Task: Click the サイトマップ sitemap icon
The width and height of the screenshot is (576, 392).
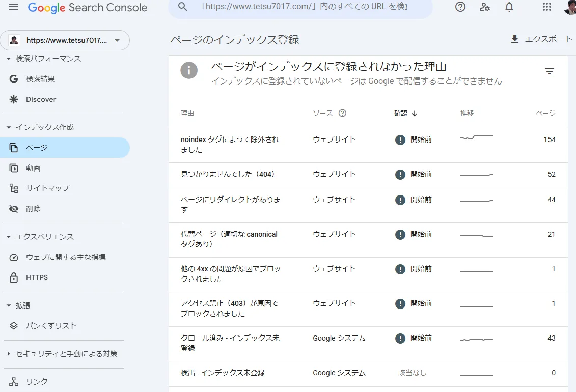Action: 14,188
